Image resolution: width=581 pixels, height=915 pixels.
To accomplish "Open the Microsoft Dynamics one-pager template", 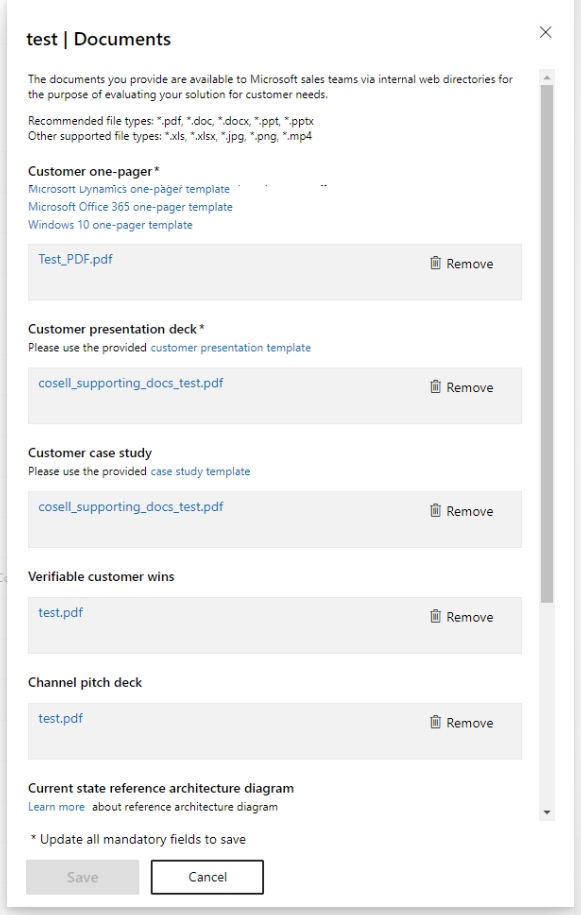I will pos(126,189).
